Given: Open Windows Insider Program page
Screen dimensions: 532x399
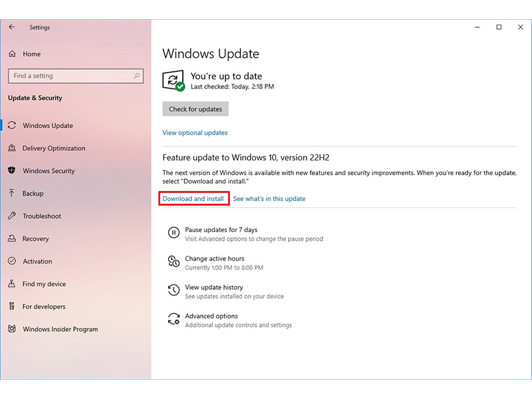Looking at the screenshot, I should tap(61, 329).
